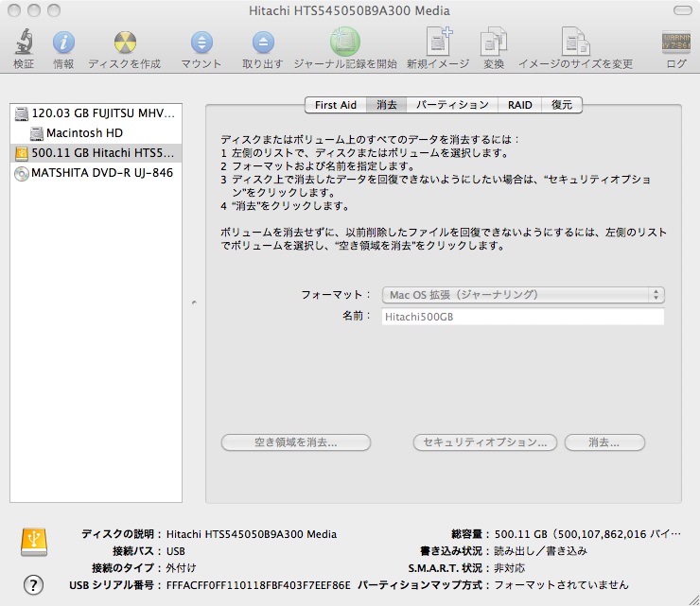Click the セキュリティオプション... button
700x606 pixels.
coord(485,442)
